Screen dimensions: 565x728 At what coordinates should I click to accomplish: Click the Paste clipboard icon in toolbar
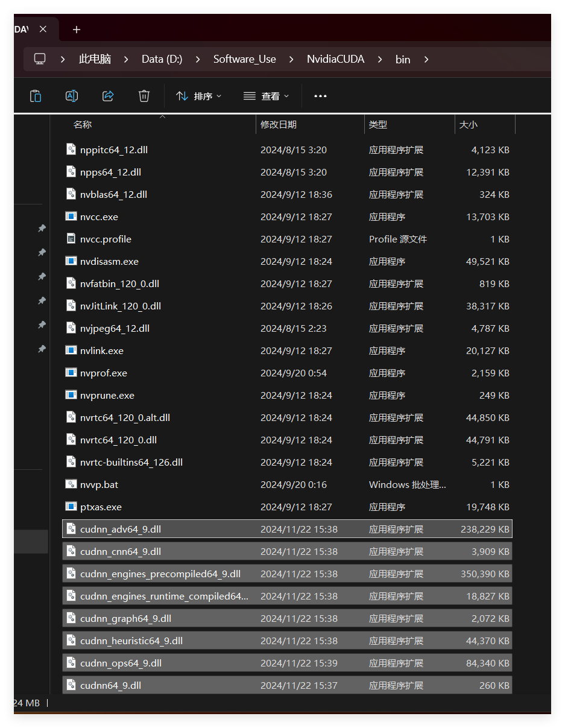36,96
